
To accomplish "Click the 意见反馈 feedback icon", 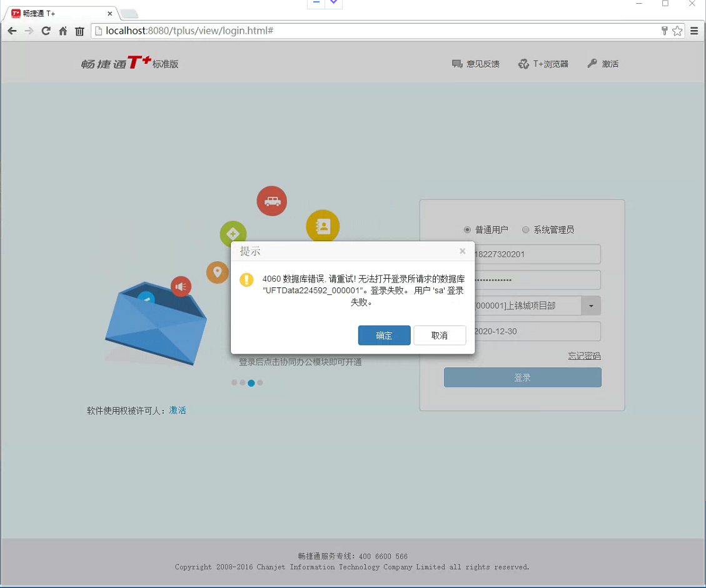I will click(456, 63).
